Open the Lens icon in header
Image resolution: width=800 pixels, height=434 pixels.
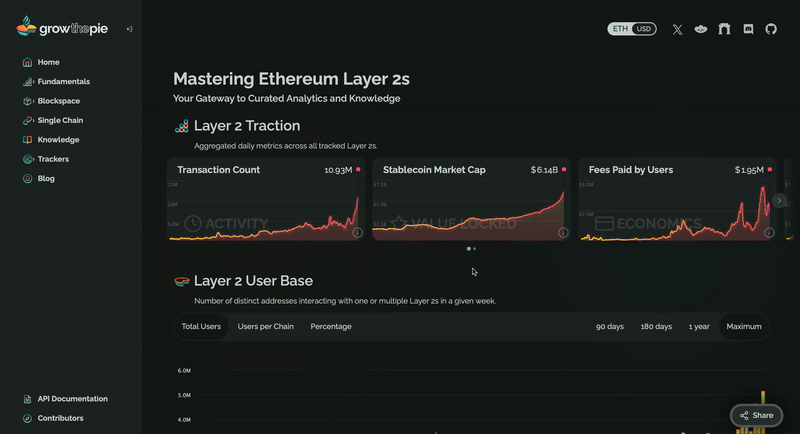point(701,29)
